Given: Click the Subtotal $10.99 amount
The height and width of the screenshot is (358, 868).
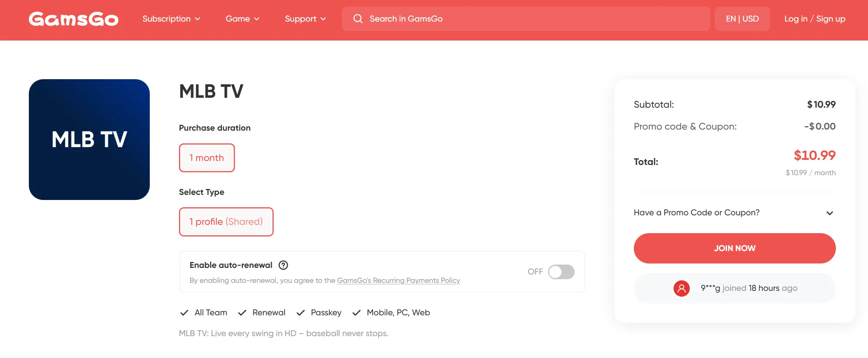Looking at the screenshot, I should pos(821,104).
